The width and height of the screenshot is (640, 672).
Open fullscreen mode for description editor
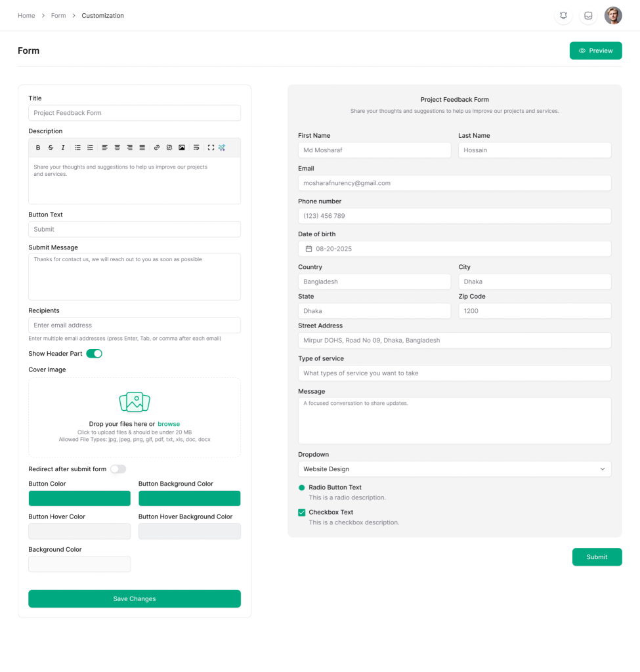pos(211,148)
